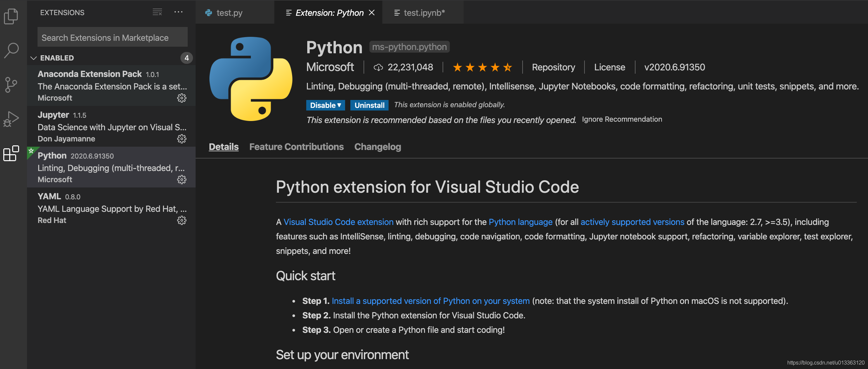Click the five-star rating of Python extension

(482, 67)
